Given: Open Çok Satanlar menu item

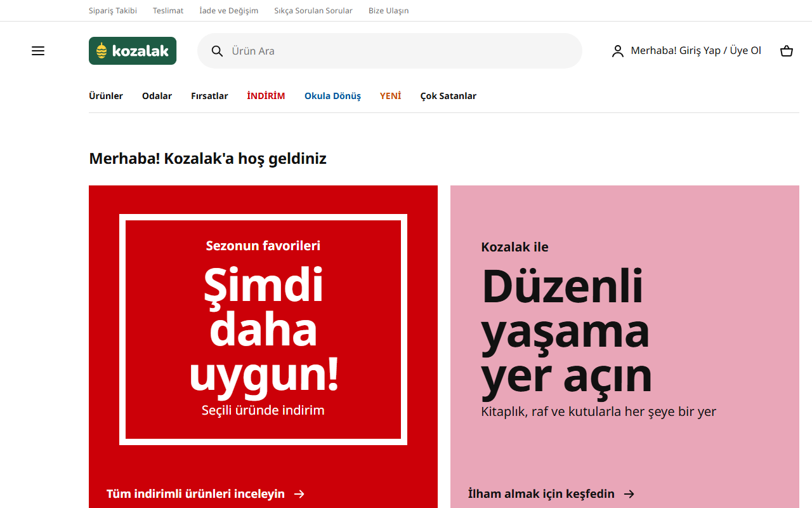Looking at the screenshot, I should [448, 96].
